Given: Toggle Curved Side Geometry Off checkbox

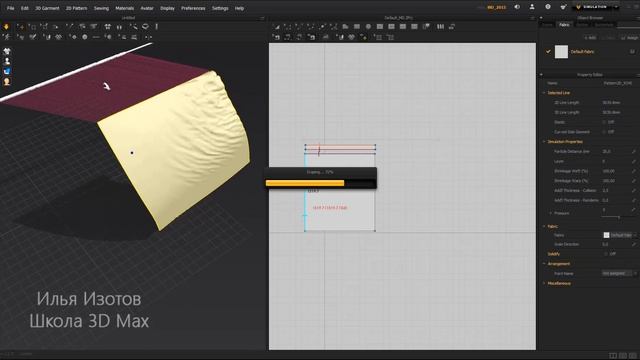Looking at the screenshot, I should (x=604, y=132).
